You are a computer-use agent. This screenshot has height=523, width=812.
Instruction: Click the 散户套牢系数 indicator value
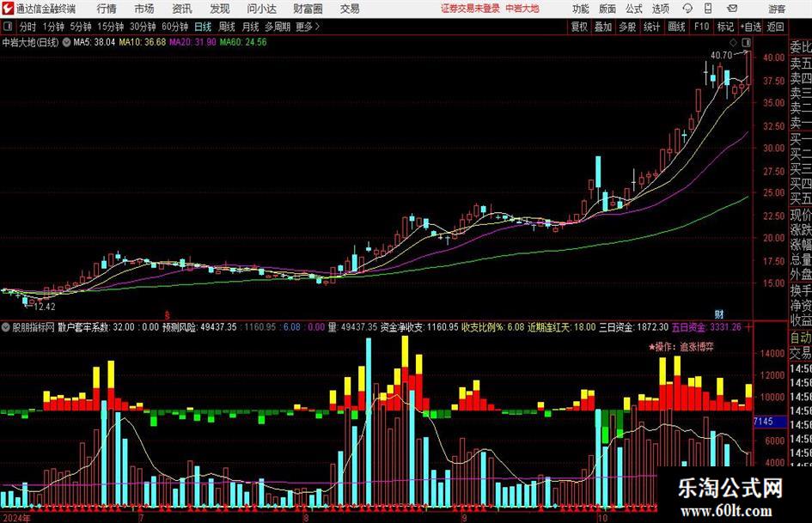pos(95,327)
